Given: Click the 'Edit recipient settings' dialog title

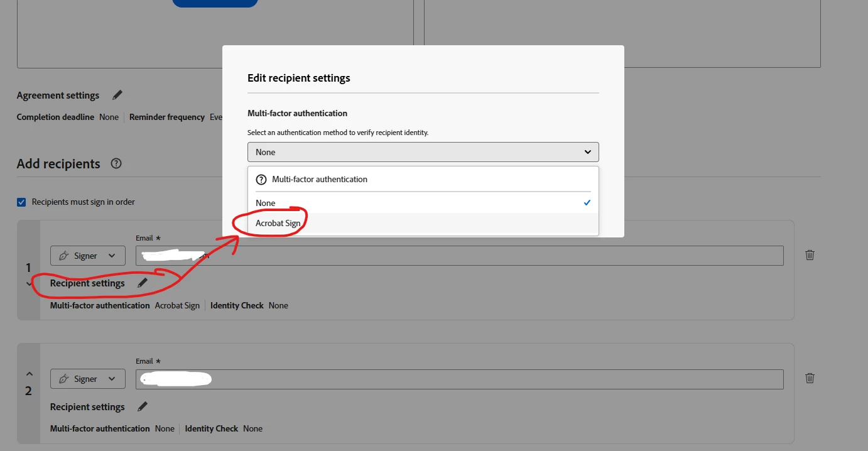Looking at the screenshot, I should (299, 78).
